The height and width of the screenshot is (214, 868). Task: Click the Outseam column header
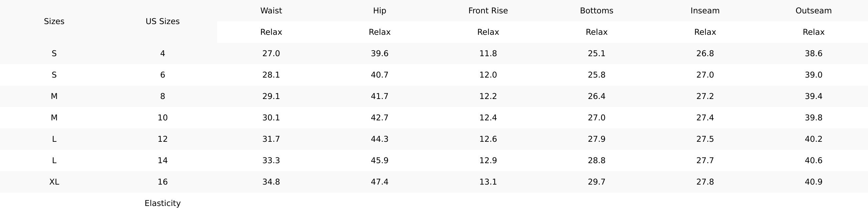point(813,11)
